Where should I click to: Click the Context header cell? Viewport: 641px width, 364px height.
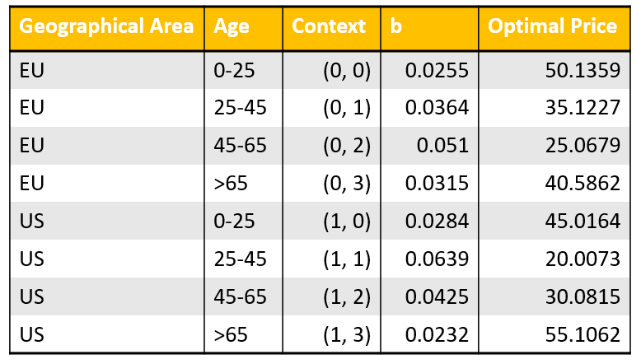tap(329, 26)
